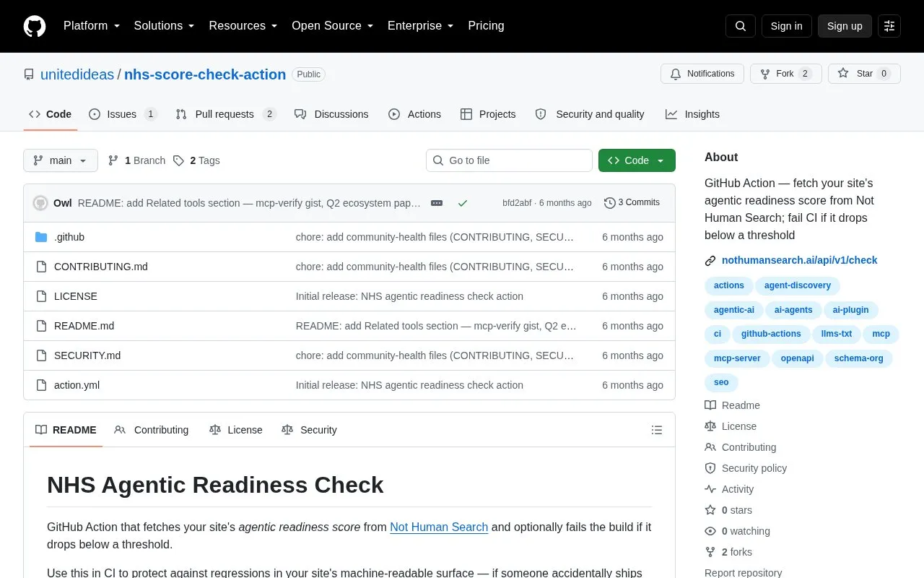Click the llms-txt topic tag
924x578 pixels.
(837, 334)
